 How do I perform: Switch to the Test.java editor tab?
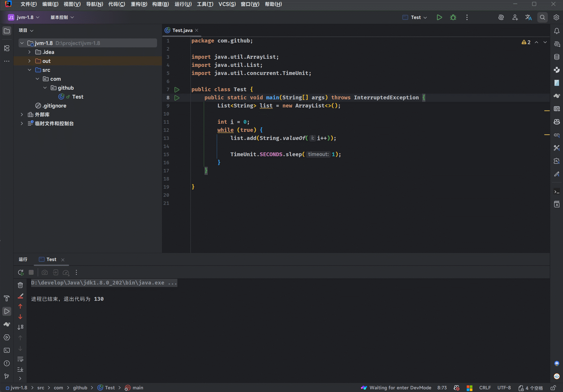click(x=182, y=30)
